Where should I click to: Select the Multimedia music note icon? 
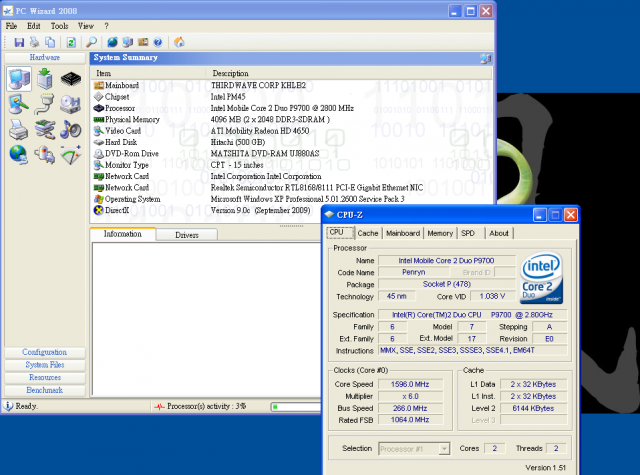(71, 130)
